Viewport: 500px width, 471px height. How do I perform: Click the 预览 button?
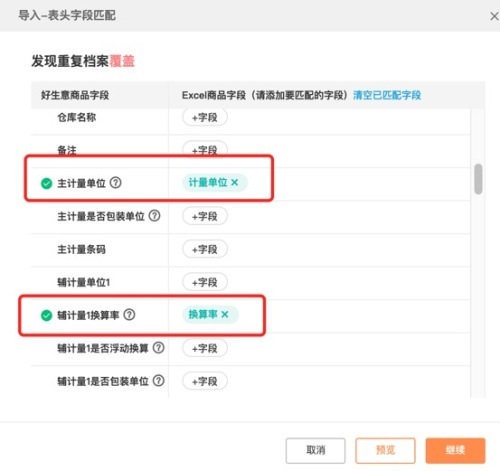pyautogui.click(x=385, y=450)
